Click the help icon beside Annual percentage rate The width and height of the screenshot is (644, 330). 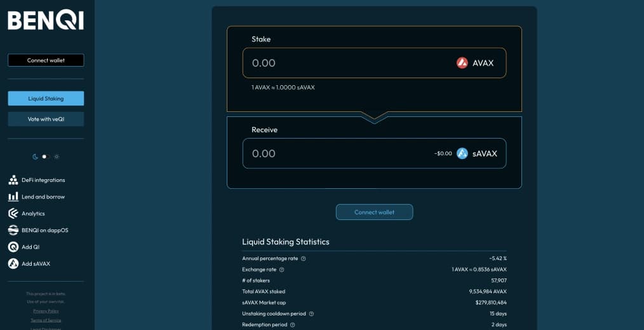pos(304,259)
